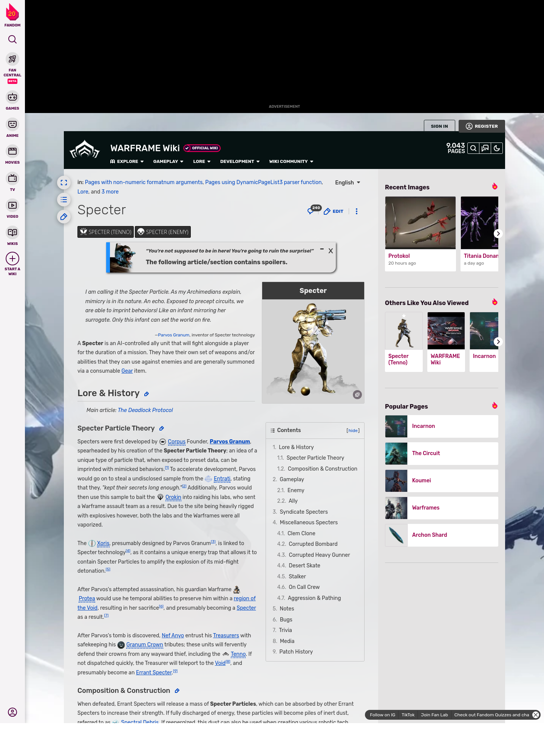Open The Deadlock Protocol article link
Screen dimensions: 544x756
tap(145, 410)
